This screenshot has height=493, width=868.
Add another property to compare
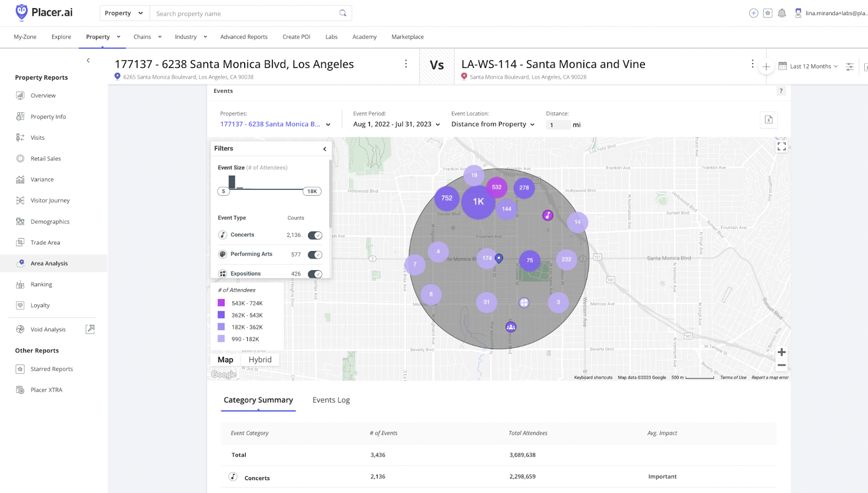click(x=766, y=67)
